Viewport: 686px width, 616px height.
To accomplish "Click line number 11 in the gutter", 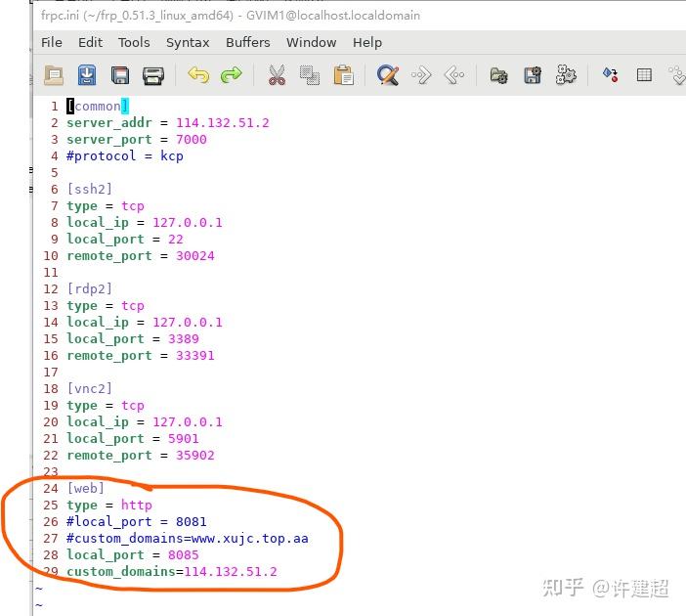I will point(51,273).
